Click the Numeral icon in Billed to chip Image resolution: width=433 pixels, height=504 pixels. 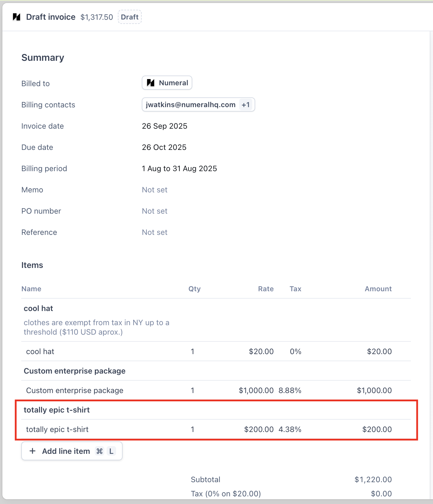pos(151,83)
